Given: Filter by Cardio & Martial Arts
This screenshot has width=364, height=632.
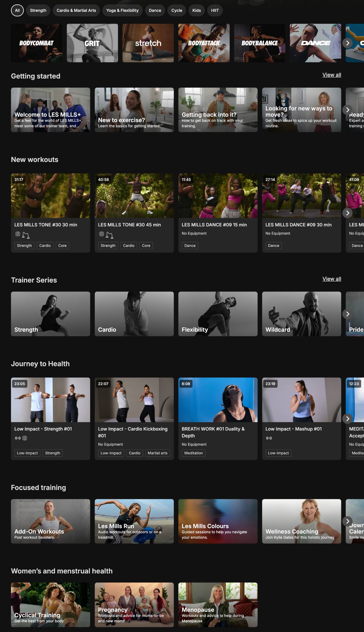Looking at the screenshot, I should tap(76, 10).
